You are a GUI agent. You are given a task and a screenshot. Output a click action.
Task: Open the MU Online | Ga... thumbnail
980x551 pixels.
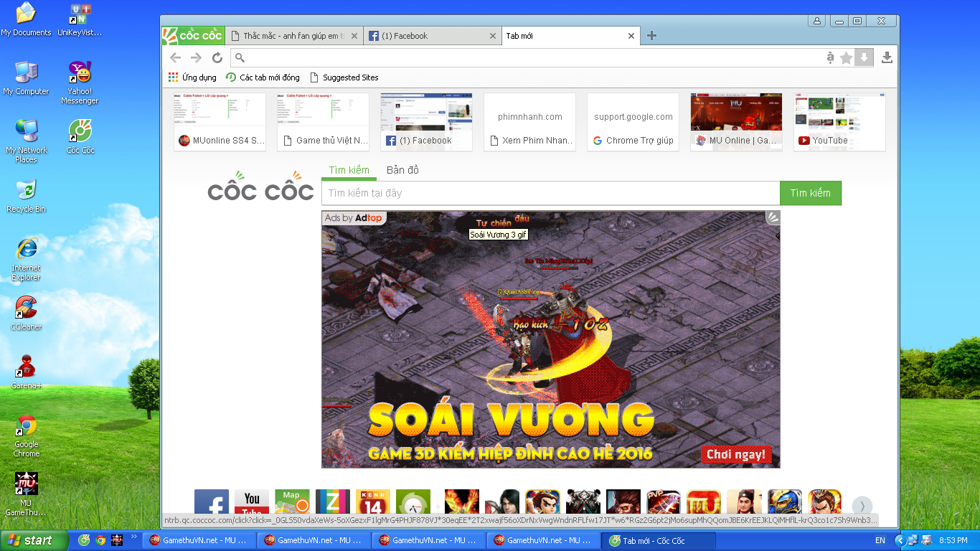coord(737,122)
